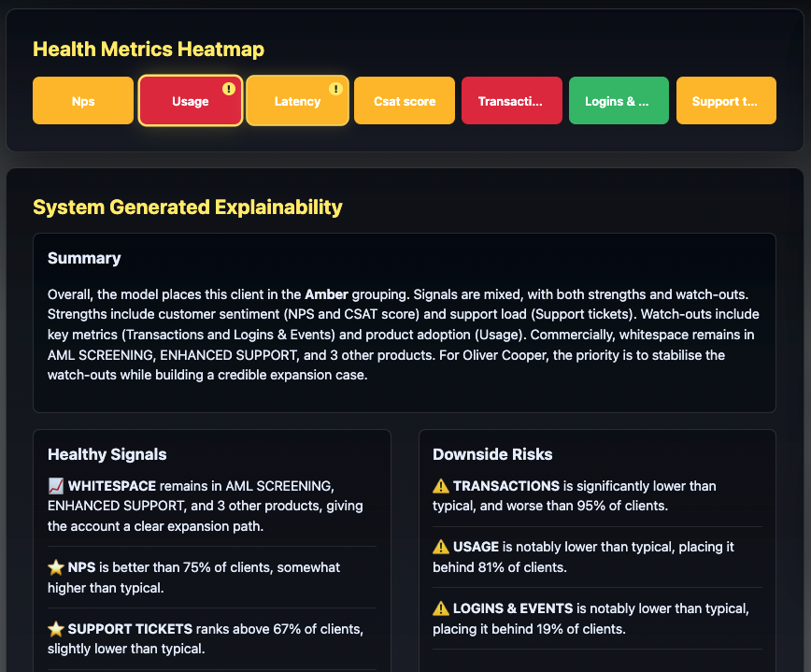
Task: Click the chart icon next to WHITESPACE
Action: (54, 485)
